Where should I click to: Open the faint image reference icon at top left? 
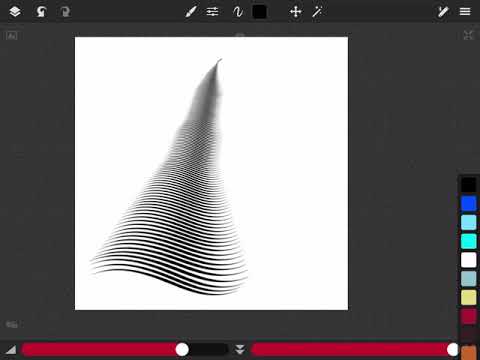[x=12, y=35]
